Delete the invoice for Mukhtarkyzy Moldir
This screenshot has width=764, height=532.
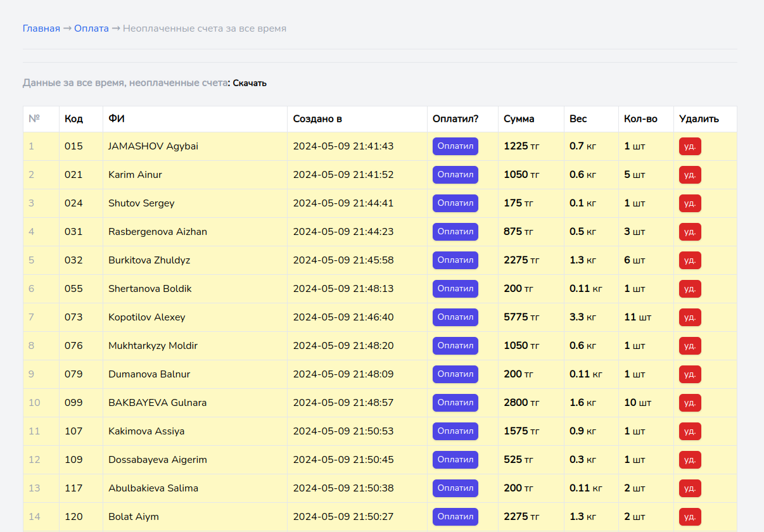tap(690, 346)
